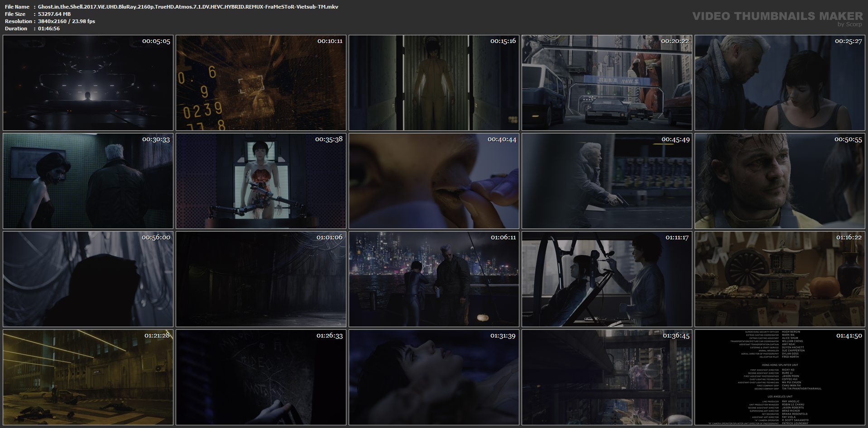Select the thumbnail at 01:21:28
868x428 pixels.
click(88, 377)
